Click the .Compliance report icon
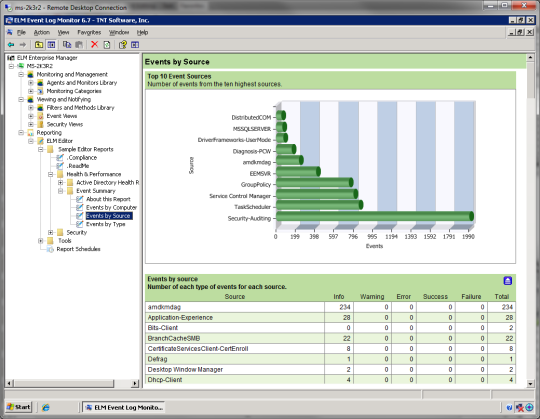This screenshot has height=419, width=540. pyautogui.click(x=60, y=158)
